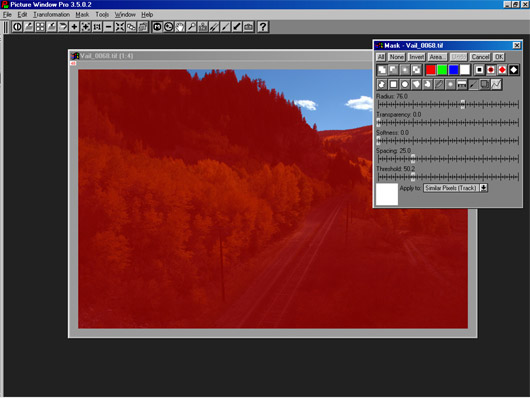Select the rectangle mask tool
This screenshot has width=530, height=398.
click(x=393, y=84)
